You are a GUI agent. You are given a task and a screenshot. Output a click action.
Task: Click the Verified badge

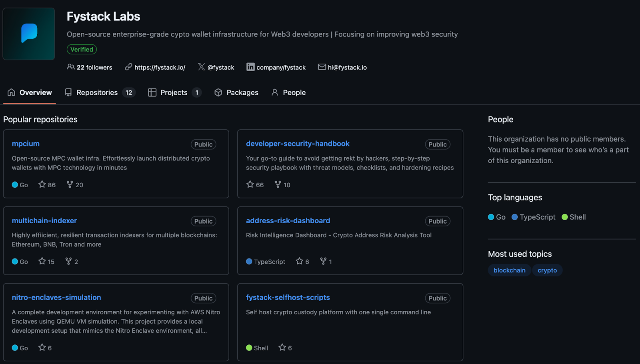coord(82,49)
